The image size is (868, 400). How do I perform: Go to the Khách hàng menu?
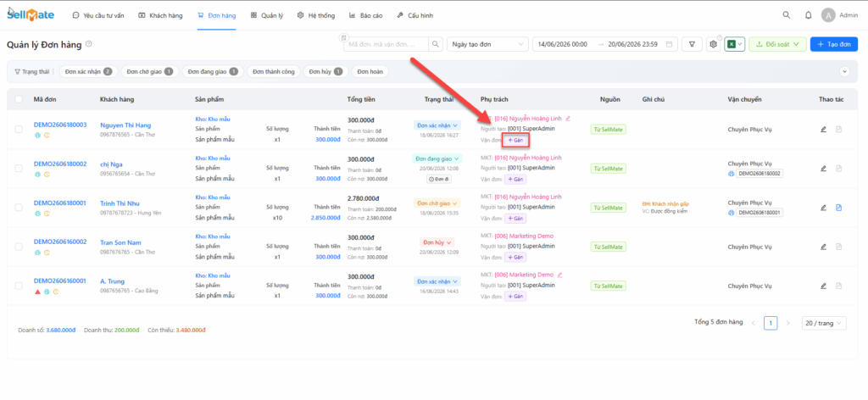(x=160, y=15)
